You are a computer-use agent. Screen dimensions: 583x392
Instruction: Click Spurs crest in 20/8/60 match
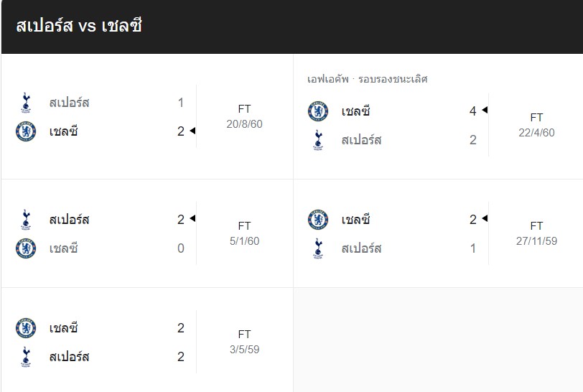coord(26,103)
